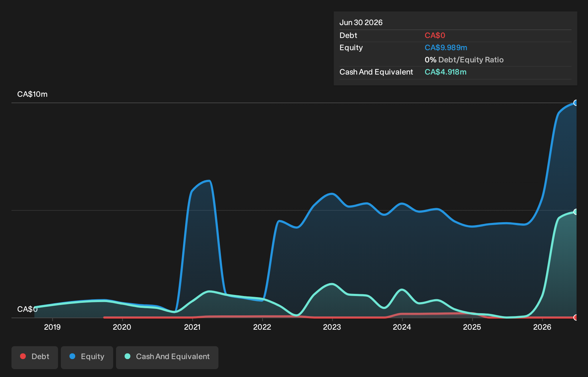This screenshot has width=588, height=377.
Task: Click the 0% Debt/Equity Ratio text
Action: [464, 60]
